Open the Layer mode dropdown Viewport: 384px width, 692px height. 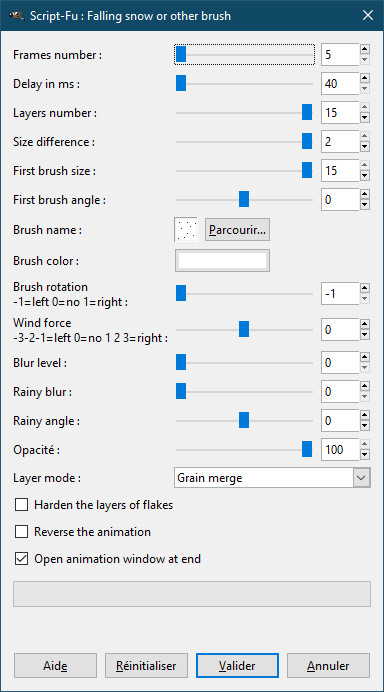(x=272, y=478)
